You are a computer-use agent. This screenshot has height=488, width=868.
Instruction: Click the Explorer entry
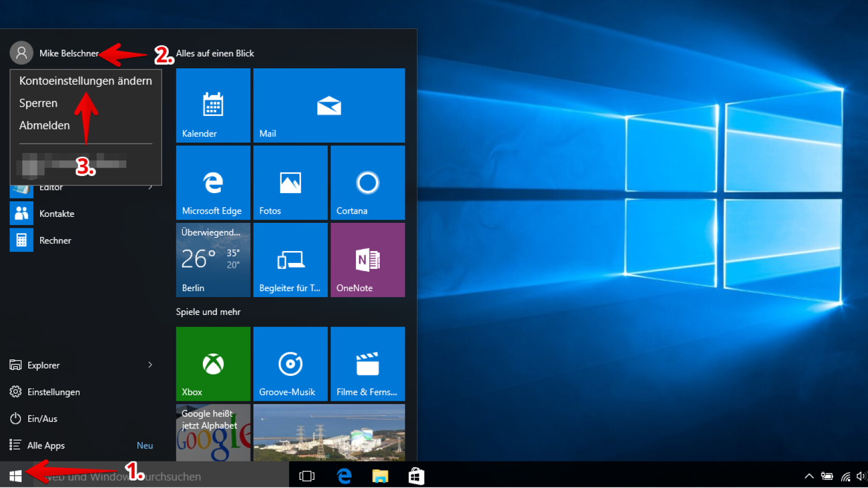tap(43, 365)
